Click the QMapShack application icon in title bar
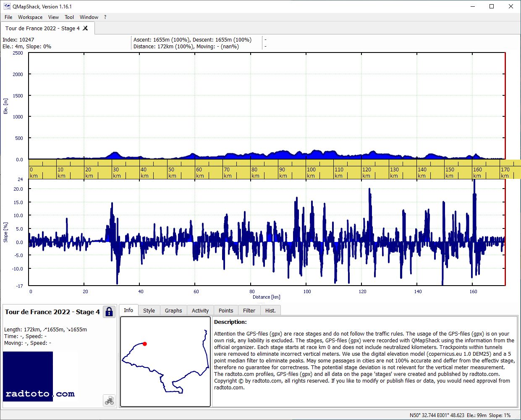Viewport: 521px width, 420px height. (7, 6)
